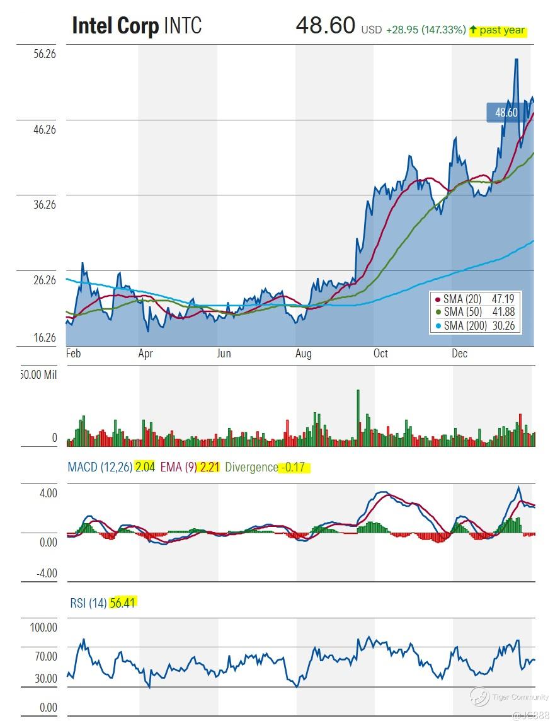Click the highlighted EMA value 2.21
This screenshot has height=728, width=560.
click(209, 466)
